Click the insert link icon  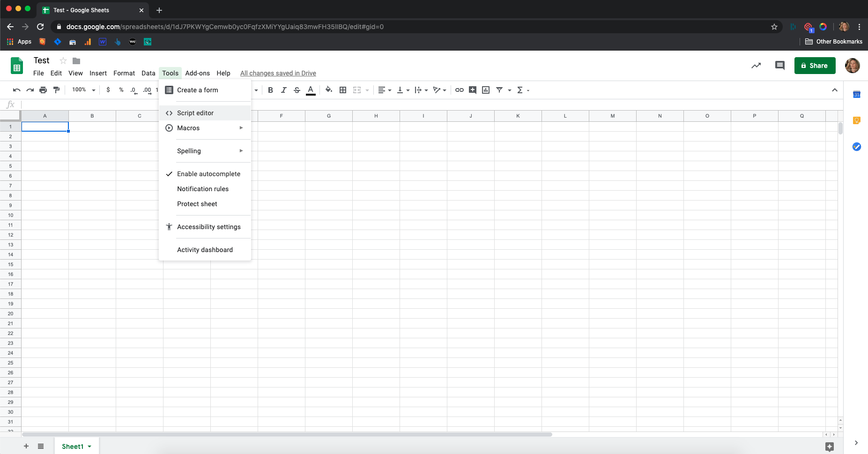[460, 90]
